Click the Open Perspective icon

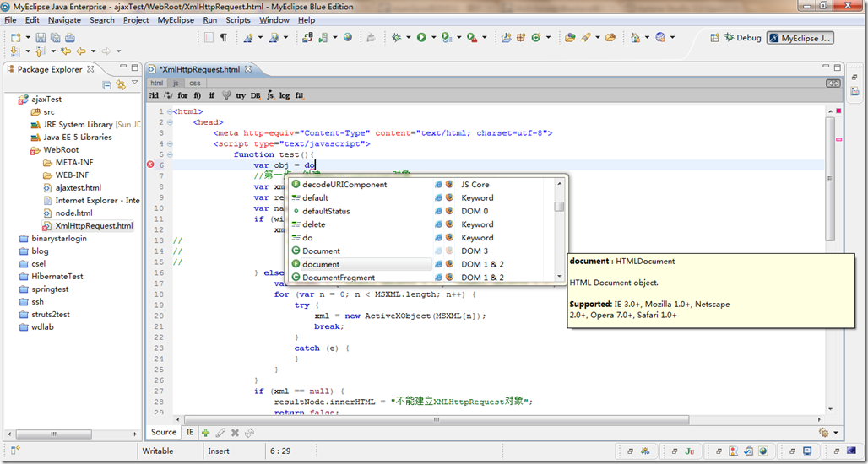715,37
